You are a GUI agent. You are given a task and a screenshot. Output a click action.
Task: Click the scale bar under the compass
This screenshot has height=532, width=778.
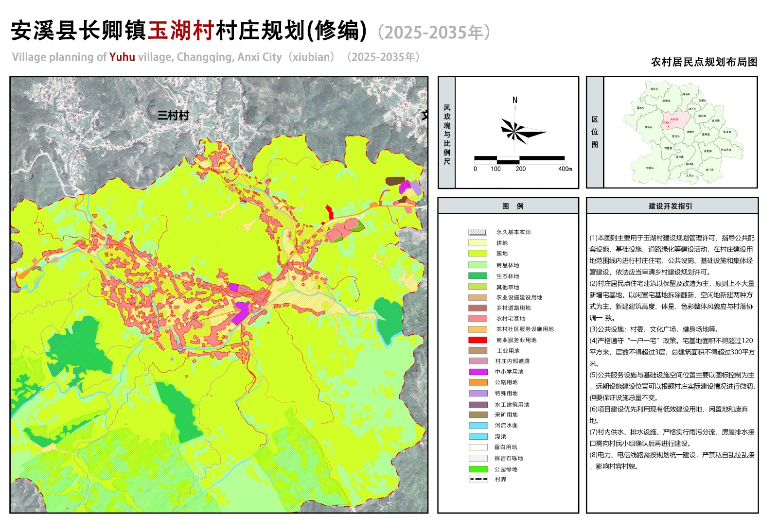(519, 159)
